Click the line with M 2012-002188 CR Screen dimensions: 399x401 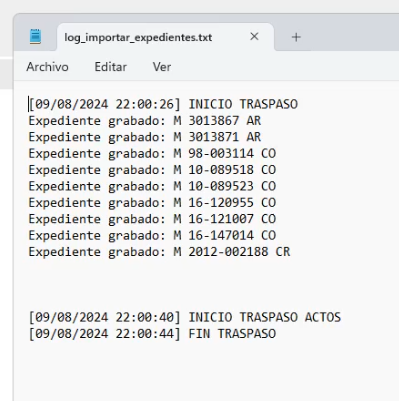(159, 252)
